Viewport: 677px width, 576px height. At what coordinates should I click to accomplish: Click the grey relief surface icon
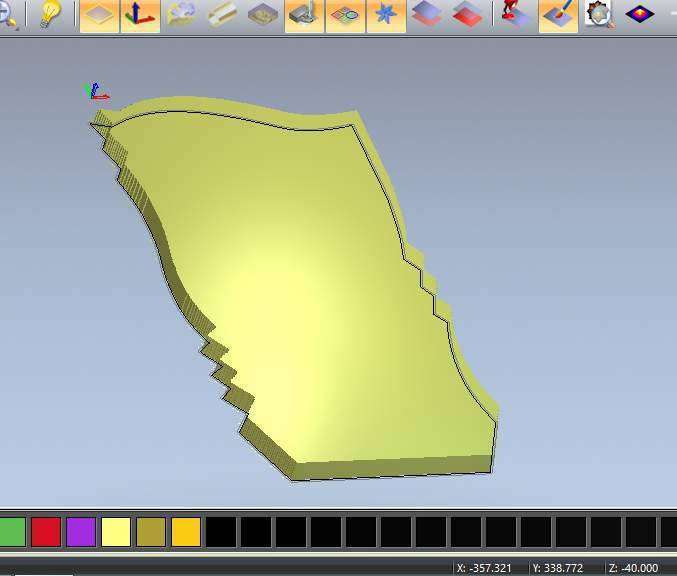pyautogui.click(x=181, y=15)
